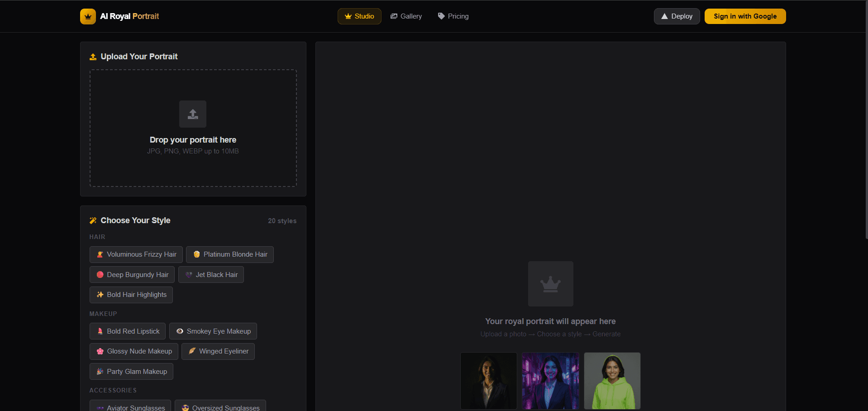Click the triangle icon in the Deploy button

point(664,16)
